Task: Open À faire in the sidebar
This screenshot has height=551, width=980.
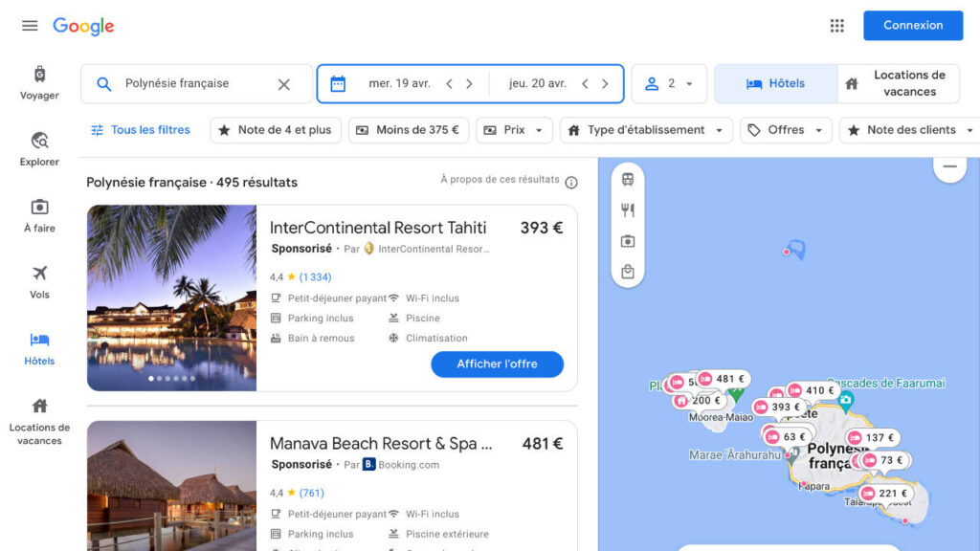Action: (39, 215)
